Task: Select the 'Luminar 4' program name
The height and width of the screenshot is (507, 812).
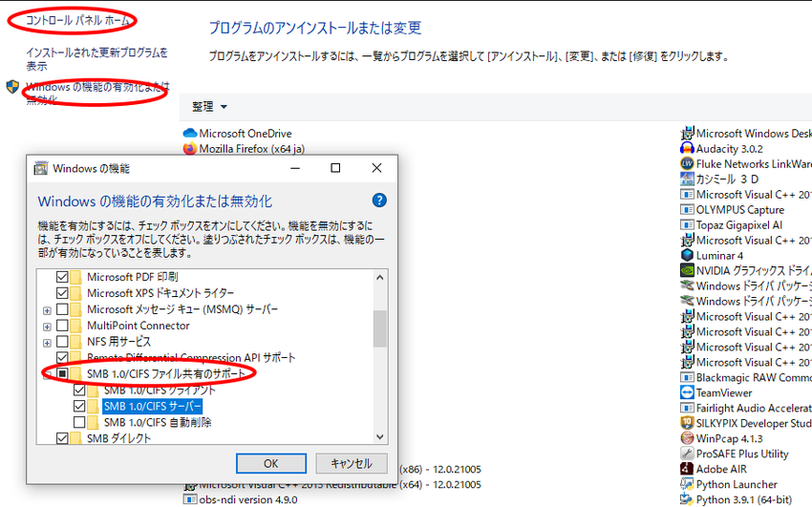Action: 719,255
